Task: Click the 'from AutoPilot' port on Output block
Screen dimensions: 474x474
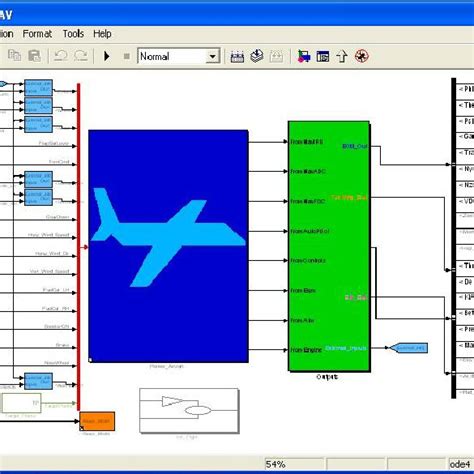Action: pyautogui.click(x=310, y=231)
